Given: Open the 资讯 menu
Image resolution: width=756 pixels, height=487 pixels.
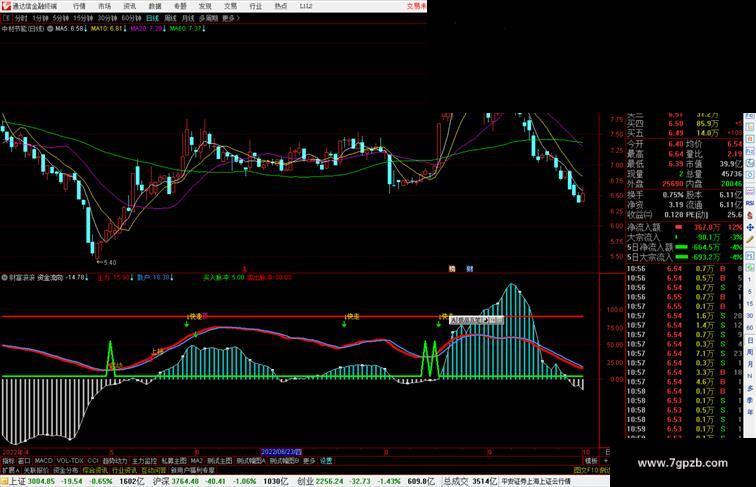Looking at the screenshot, I should (x=129, y=6).
